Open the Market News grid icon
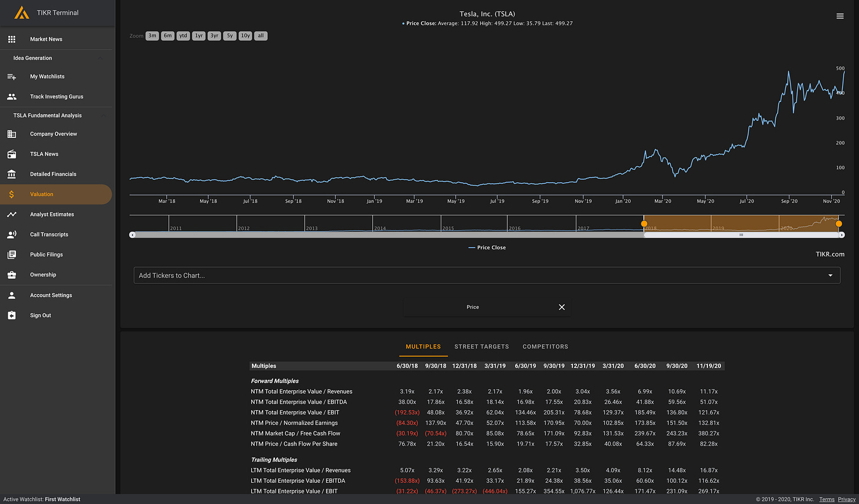Viewport: 859px width, 504px height. tap(12, 39)
